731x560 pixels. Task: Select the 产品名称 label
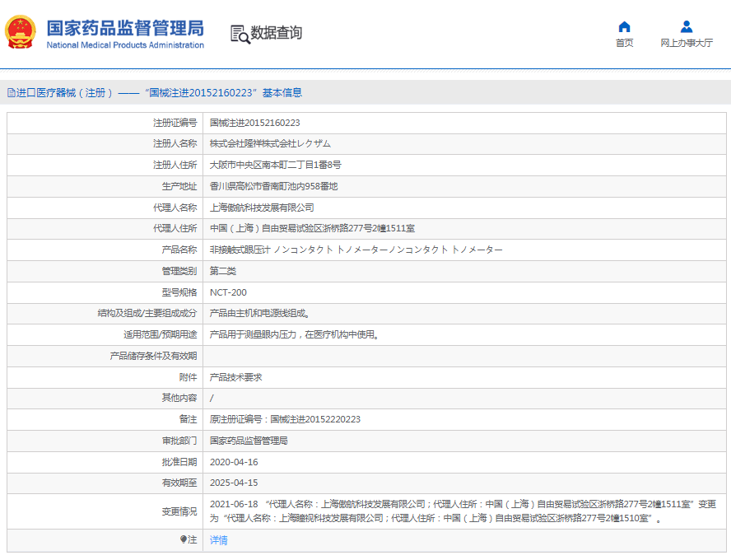179,250
